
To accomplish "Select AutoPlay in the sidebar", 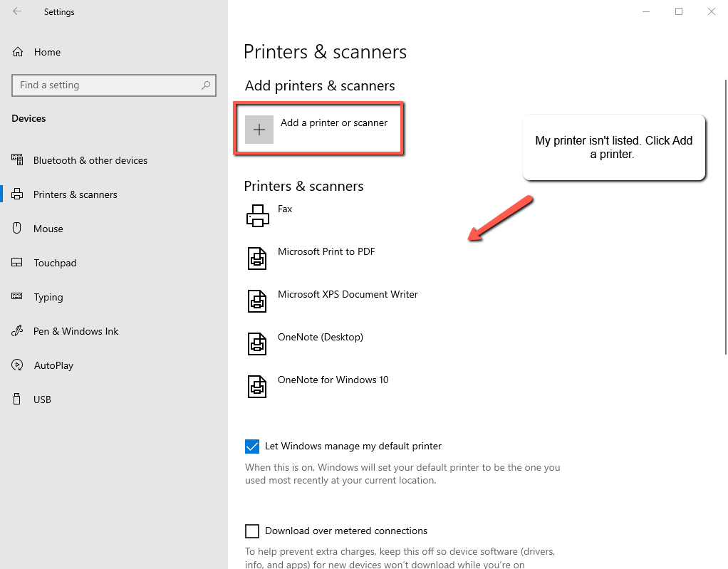I will [x=53, y=365].
